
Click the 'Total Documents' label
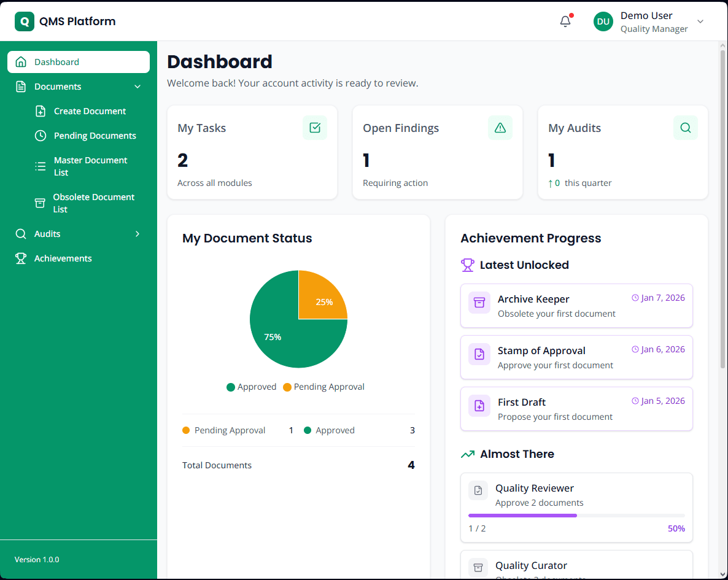217,465
